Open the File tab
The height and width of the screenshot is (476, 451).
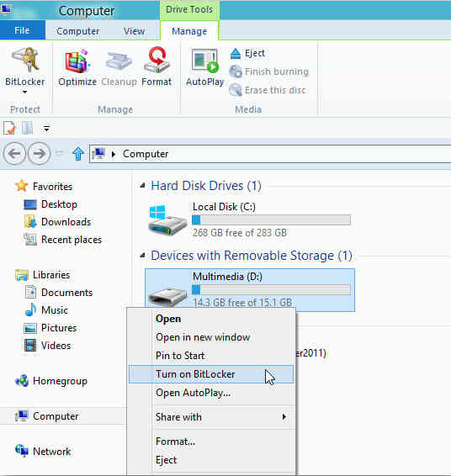tap(23, 30)
